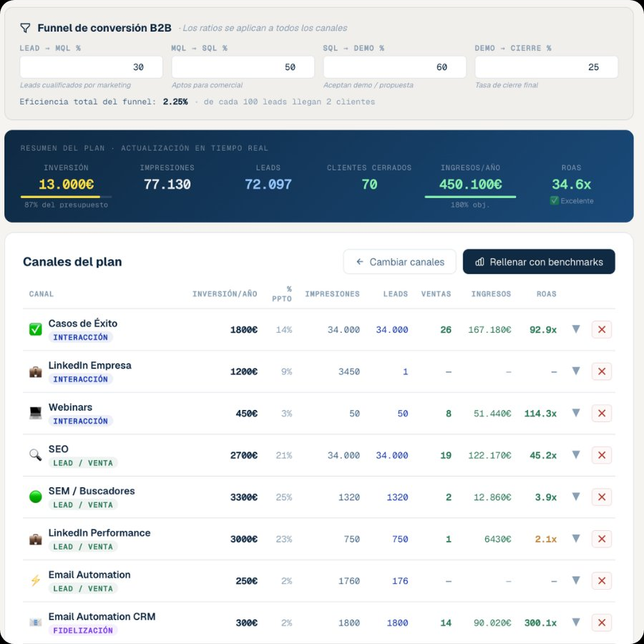Click the Impresiones column header in table
This screenshot has width=644, height=644.
click(332, 294)
